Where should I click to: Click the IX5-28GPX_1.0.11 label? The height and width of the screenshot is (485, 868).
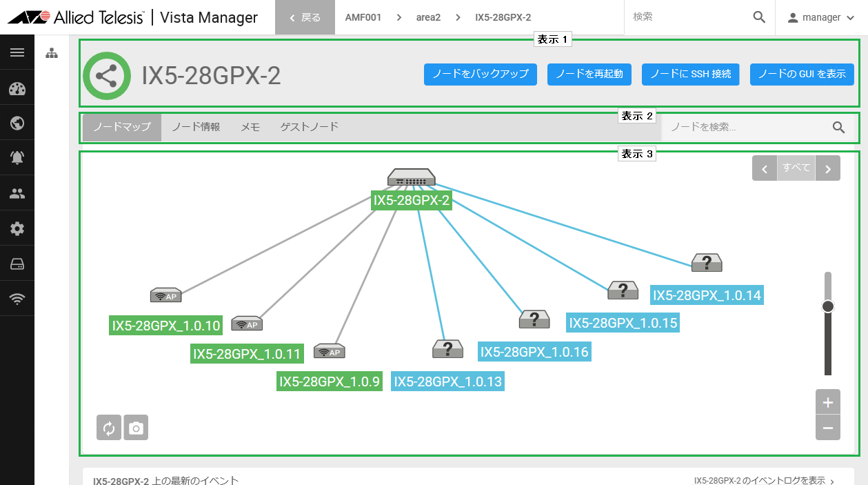click(x=247, y=355)
